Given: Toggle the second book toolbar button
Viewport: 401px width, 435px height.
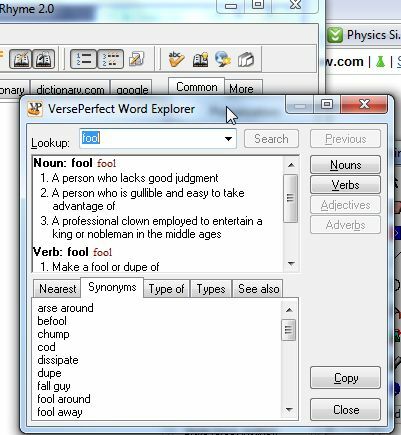Looking at the screenshot, I should click(x=43, y=59).
